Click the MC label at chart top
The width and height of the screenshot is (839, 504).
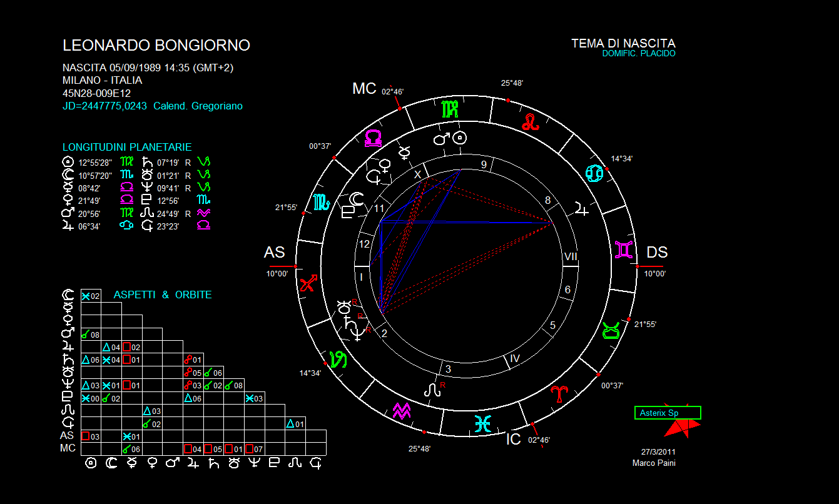(x=364, y=89)
